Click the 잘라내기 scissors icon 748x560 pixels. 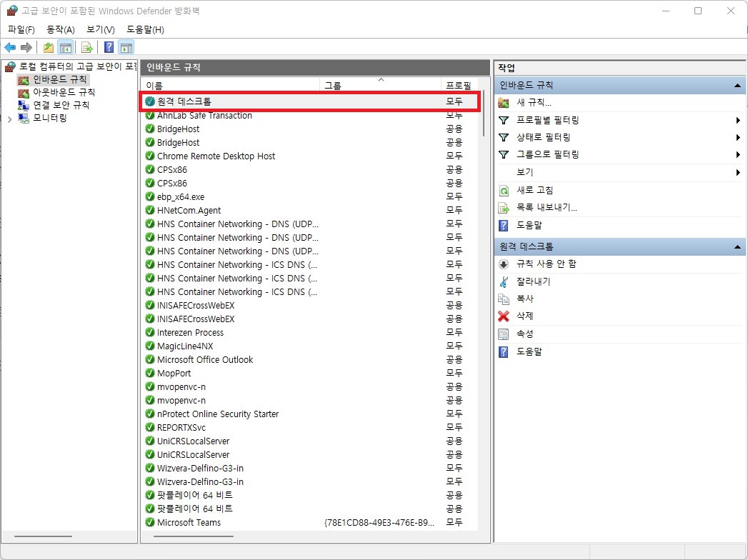[503, 281]
